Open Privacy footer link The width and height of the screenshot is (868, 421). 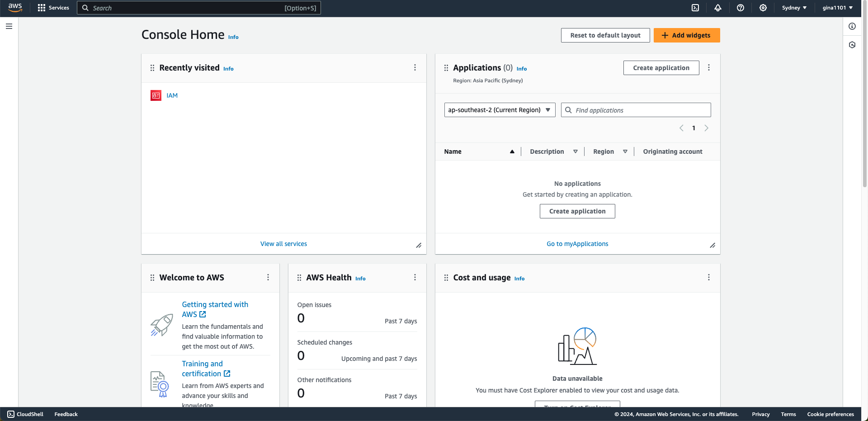click(761, 414)
